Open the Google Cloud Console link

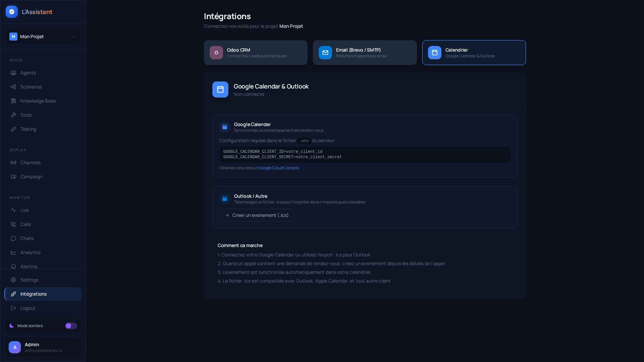[x=278, y=168]
